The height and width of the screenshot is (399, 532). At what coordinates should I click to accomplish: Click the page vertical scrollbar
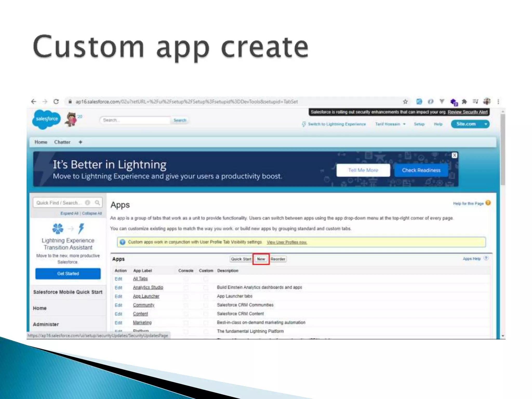[503, 150]
